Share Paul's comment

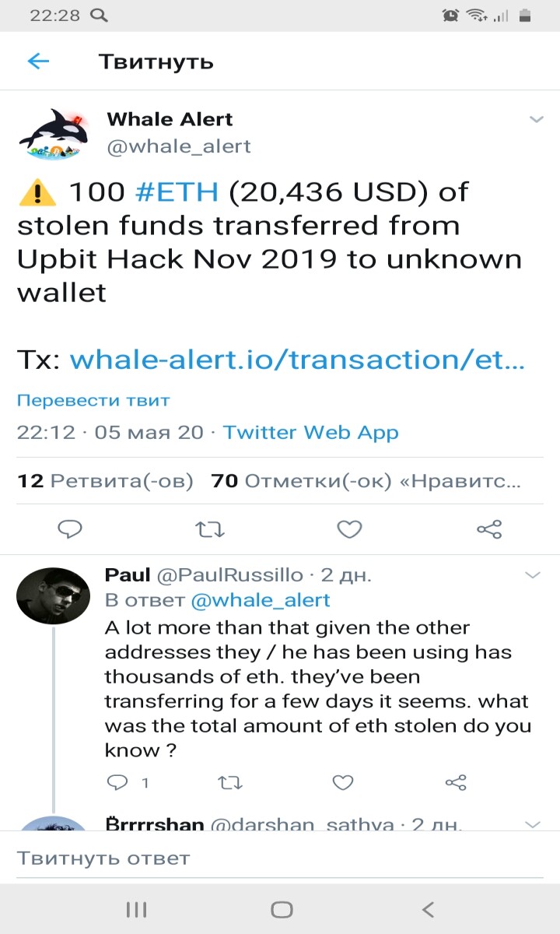point(456,782)
